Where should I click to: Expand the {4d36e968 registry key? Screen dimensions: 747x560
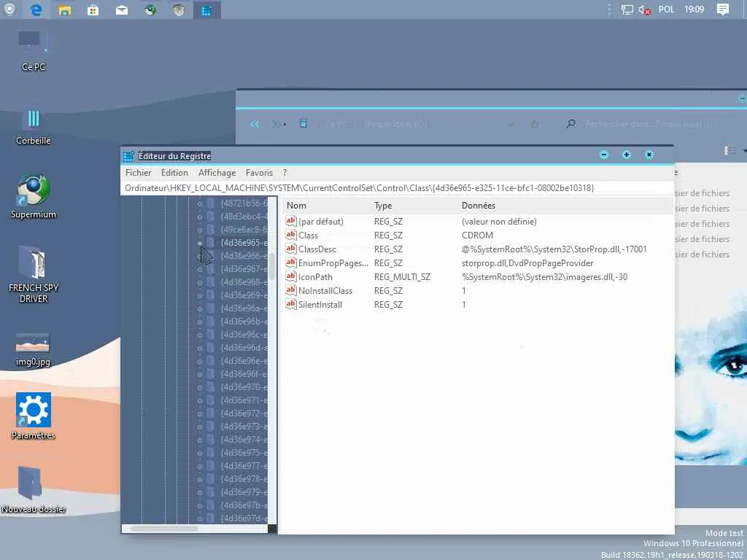[200, 282]
